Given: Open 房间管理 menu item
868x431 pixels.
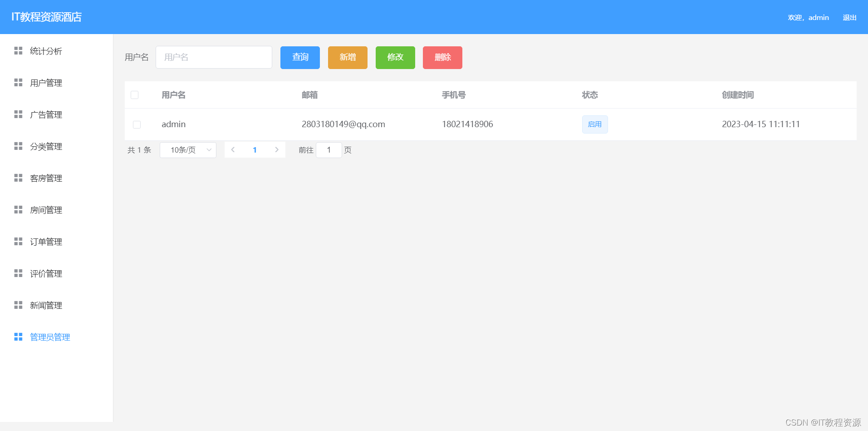Looking at the screenshot, I should [56, 210].
